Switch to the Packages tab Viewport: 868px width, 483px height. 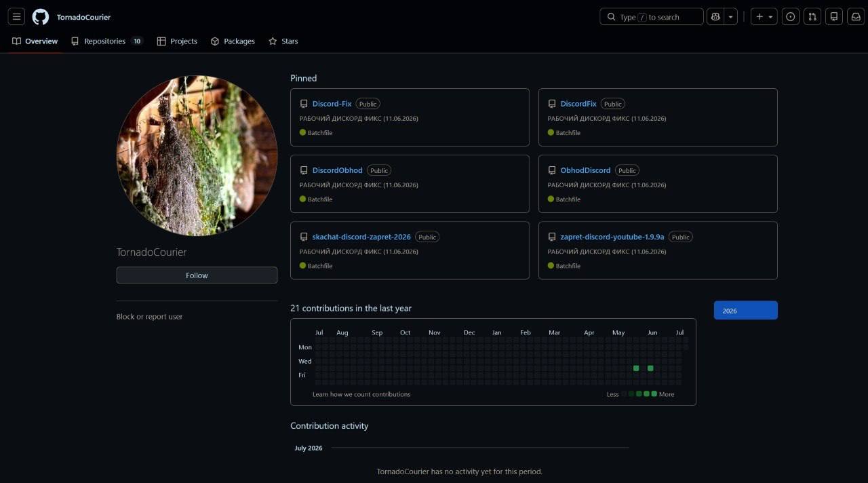(233, 41)
